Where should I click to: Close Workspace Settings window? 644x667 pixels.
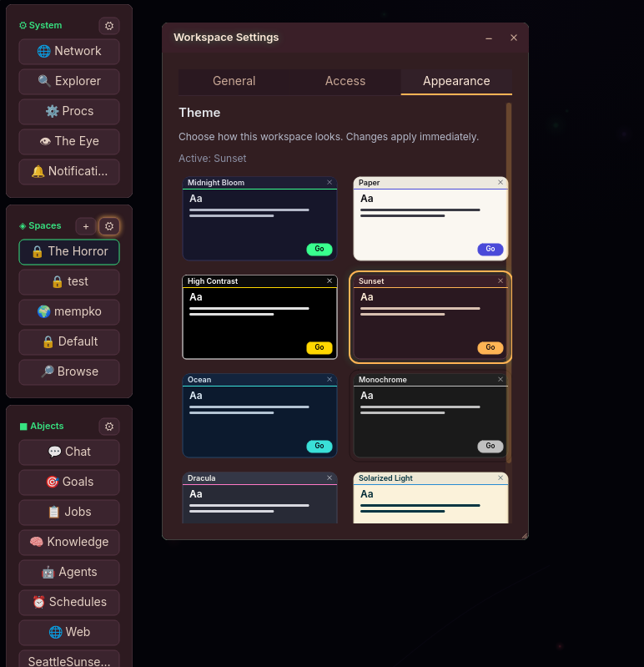click(514, 38)
